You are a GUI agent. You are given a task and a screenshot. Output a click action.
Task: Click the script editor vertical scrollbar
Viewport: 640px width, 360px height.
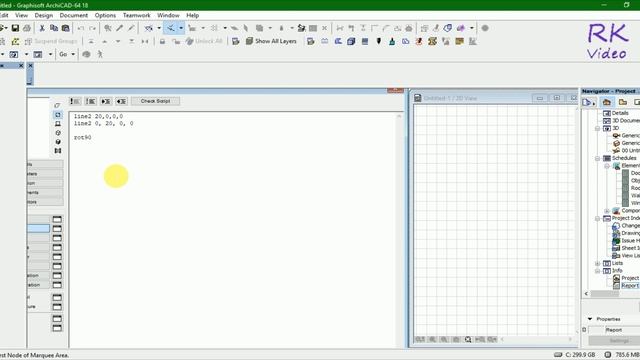click(399, 230)
